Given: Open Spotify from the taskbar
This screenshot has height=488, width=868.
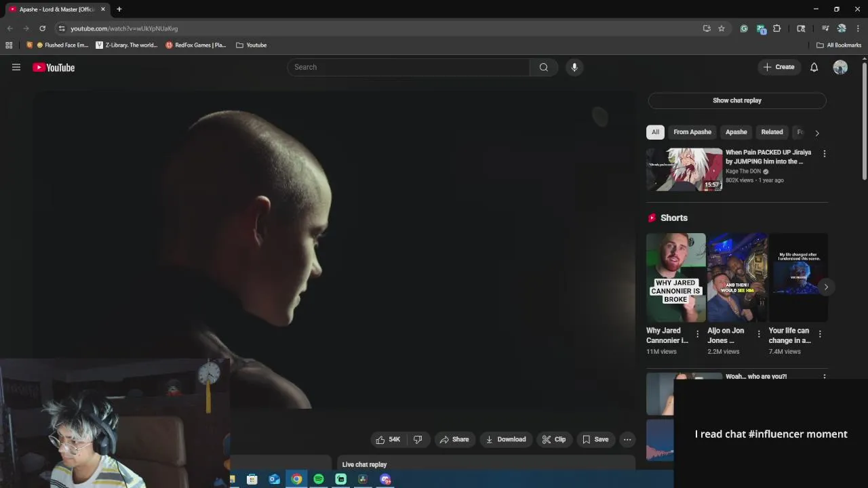Looking at the screenshot, I should tap(319, 479).
